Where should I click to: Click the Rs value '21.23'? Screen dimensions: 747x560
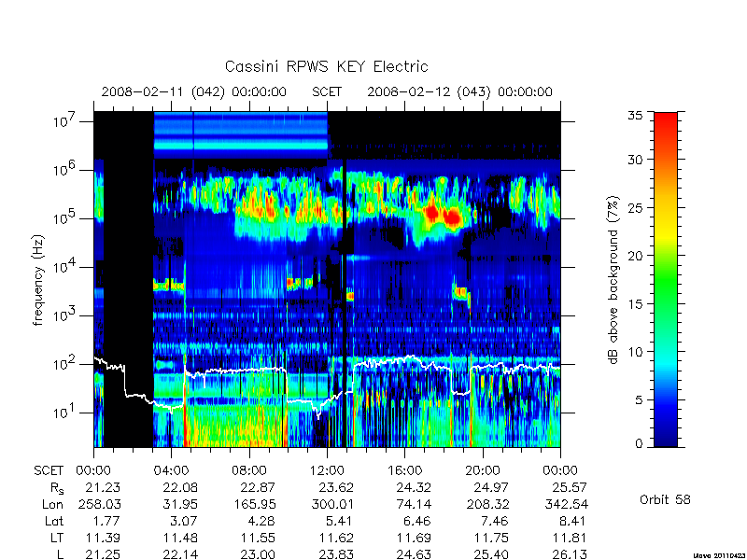coord(103,487)
